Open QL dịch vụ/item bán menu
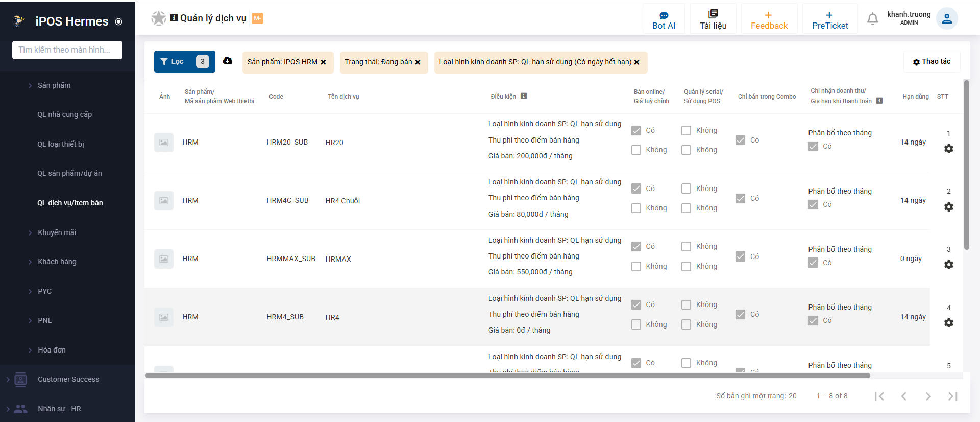 coord(70,203)
